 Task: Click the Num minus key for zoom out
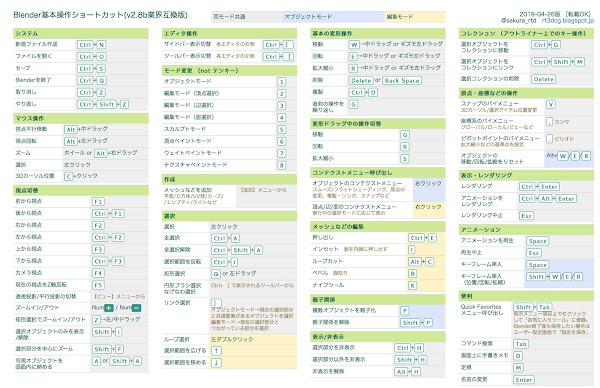point(136,308)
